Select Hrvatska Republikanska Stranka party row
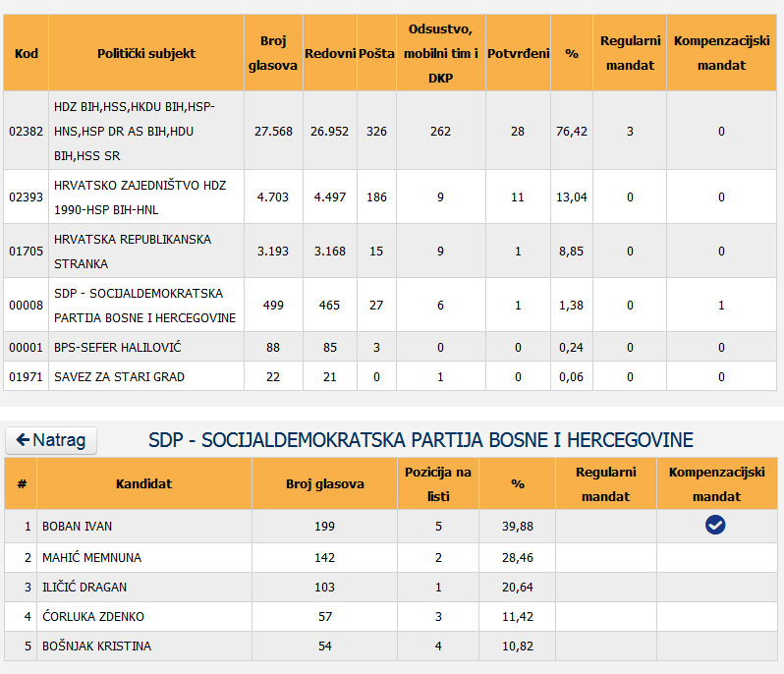The image size is (784, 674). tap(134, 252)
